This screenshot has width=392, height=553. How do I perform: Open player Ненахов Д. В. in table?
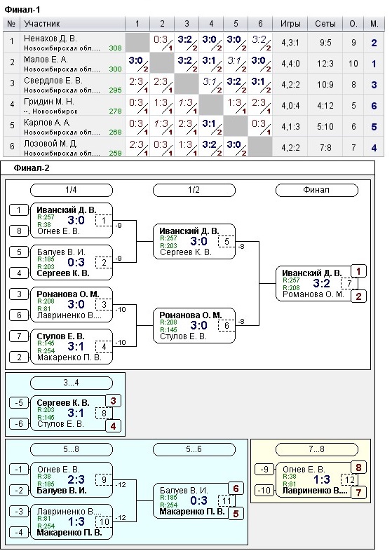tap(50, 39)
